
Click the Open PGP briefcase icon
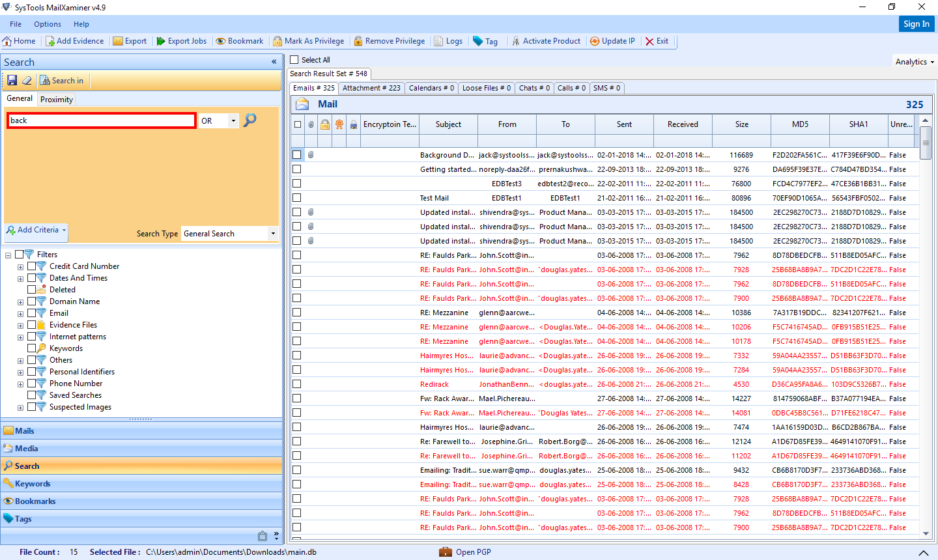pyautogui.click(x=446, y=552)
